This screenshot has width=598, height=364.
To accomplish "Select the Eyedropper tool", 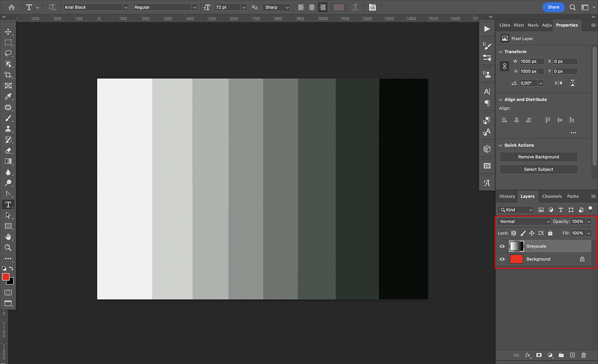I will coord(8,96).
